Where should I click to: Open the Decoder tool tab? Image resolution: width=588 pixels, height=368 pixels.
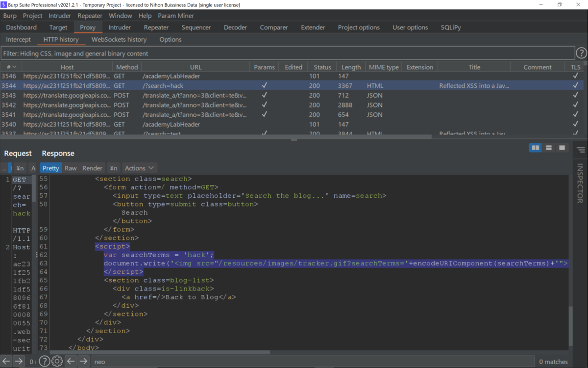(235, 27)
